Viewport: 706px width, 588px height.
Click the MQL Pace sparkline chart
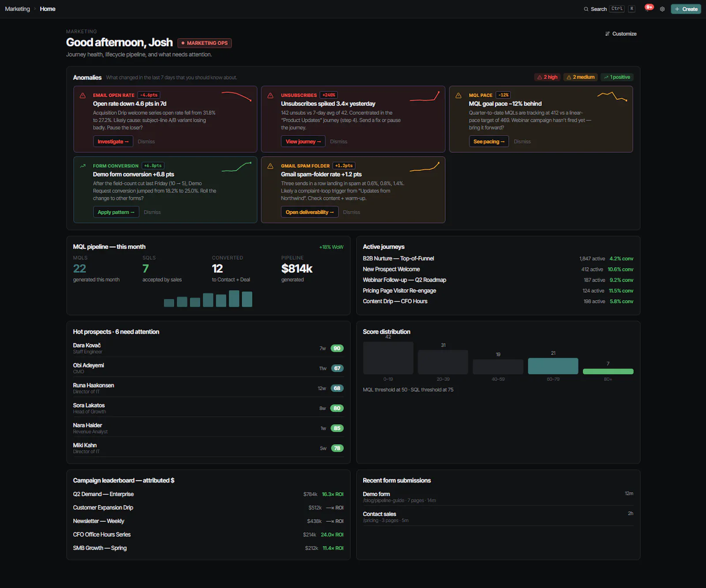pyautogui.click(x=612, y=96)
